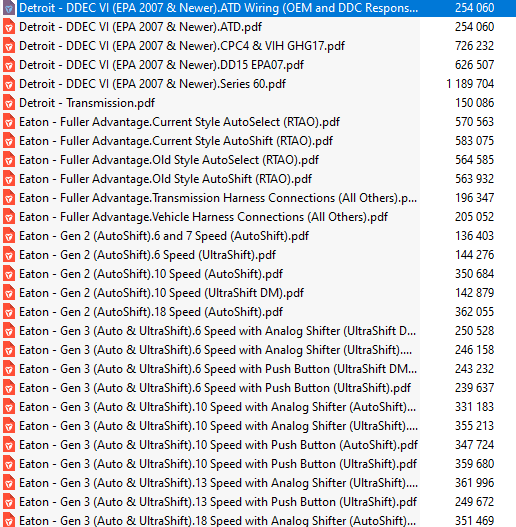Select Gen 3 6 Speed Push Button (UltraShift).pdf
The image size is (516, 527).
[215, 388]
